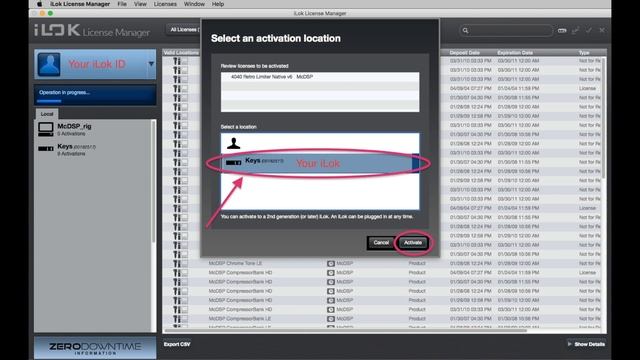Select the McDSP_rig computer in sidebar
Viewport: 640px width, 360px height.
coord(92,129)
